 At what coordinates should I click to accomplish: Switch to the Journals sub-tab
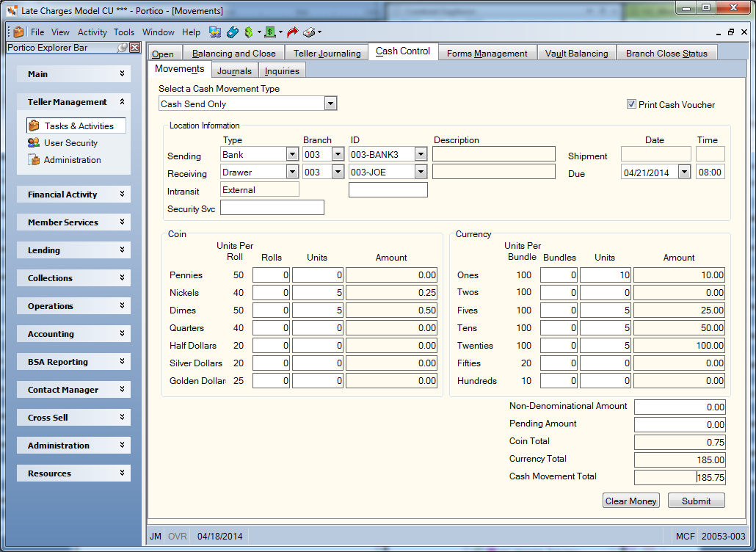pos(234,71)
